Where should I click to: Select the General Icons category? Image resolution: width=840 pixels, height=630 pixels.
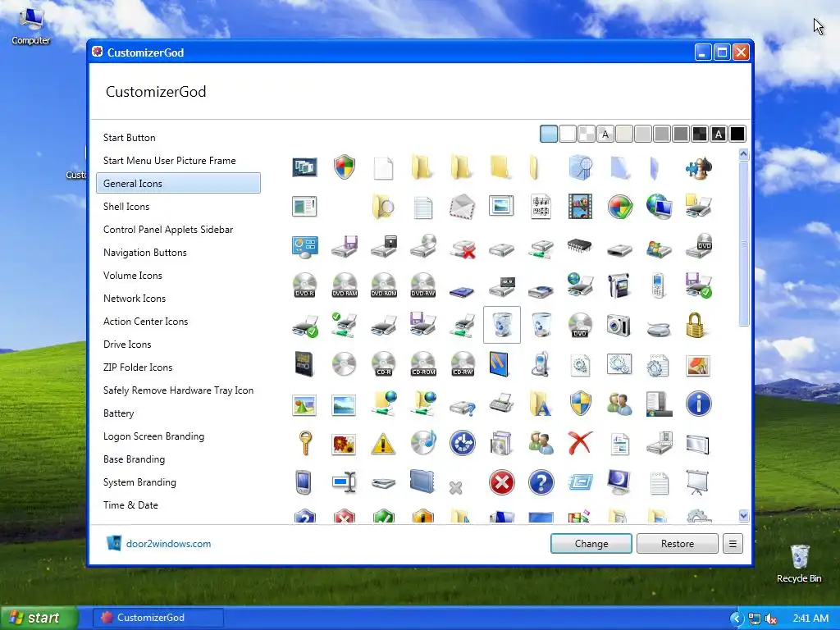pyautogui.click(x=178, y=183)
